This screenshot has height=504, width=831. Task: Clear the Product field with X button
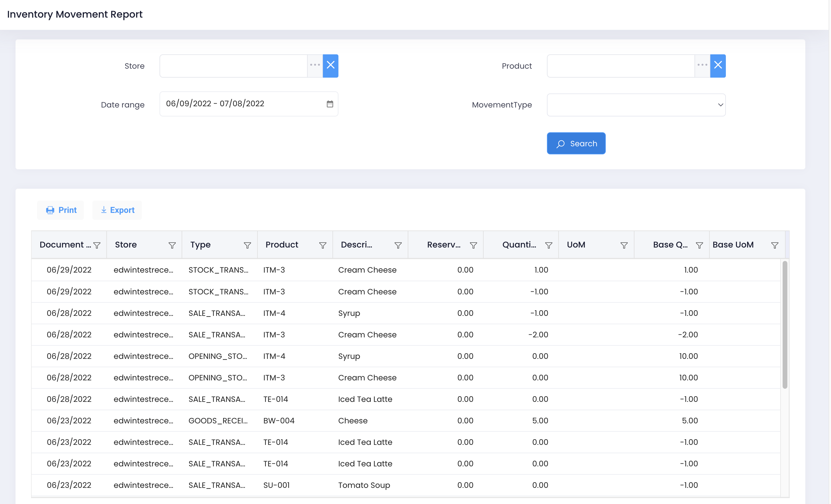[x=718, y=66]
